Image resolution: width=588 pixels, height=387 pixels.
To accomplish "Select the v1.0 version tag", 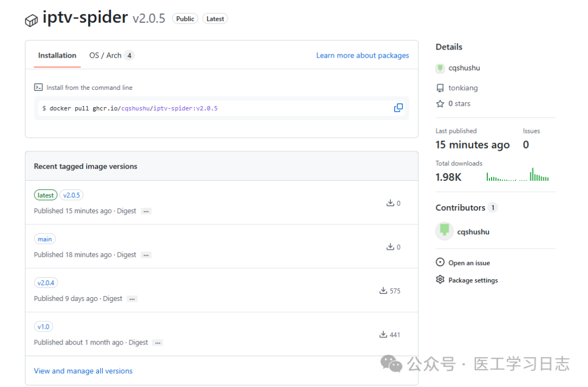I will coord(43,327).
